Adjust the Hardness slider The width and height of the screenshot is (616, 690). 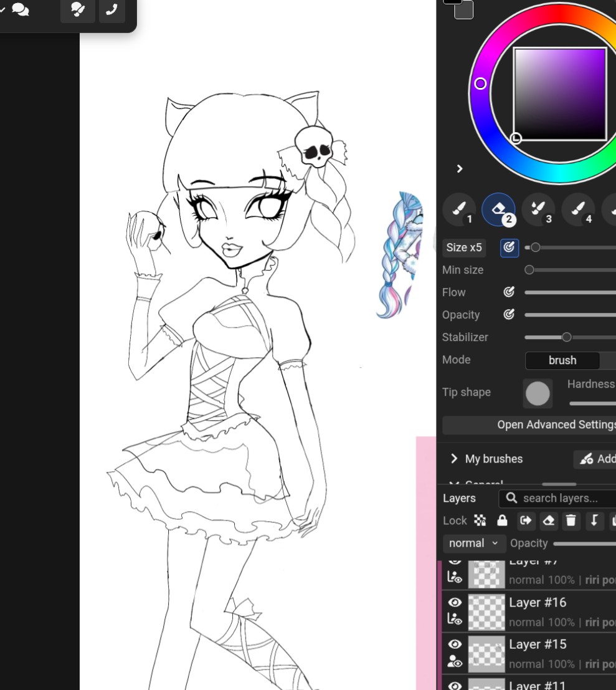pos(593,403)
